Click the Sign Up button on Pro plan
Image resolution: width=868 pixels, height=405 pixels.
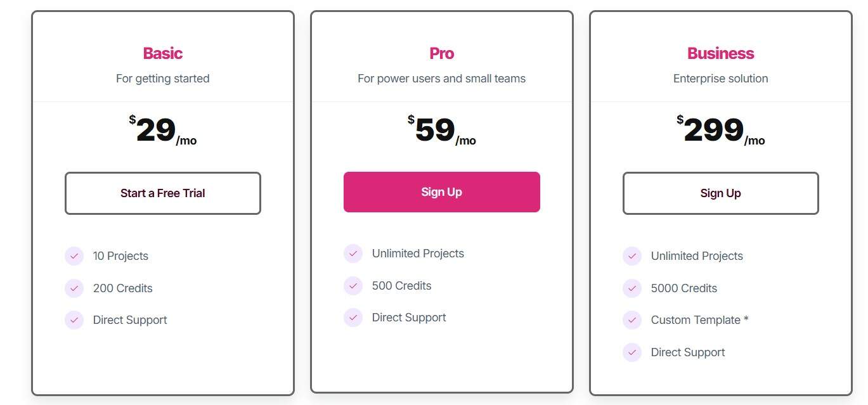[441, 191]
